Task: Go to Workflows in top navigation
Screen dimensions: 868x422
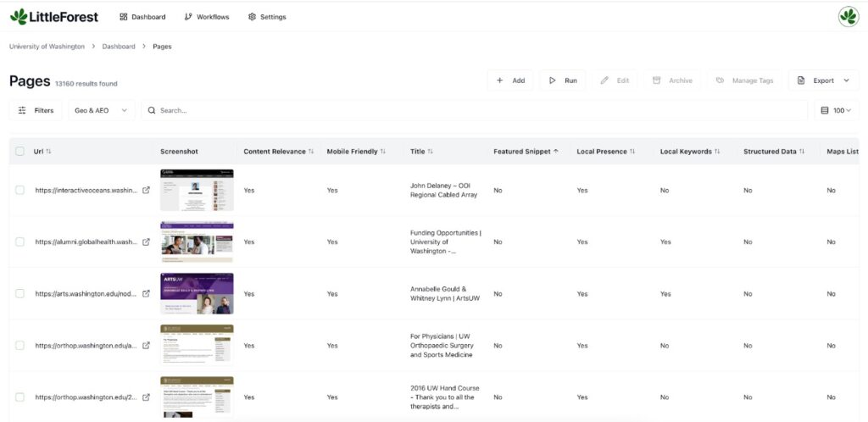Action: pos(206,17)
